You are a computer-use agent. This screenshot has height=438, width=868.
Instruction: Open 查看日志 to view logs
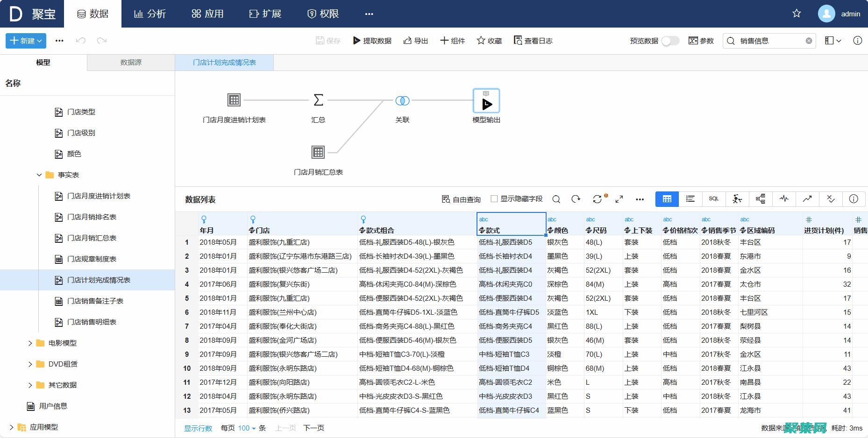coord(533,41)
